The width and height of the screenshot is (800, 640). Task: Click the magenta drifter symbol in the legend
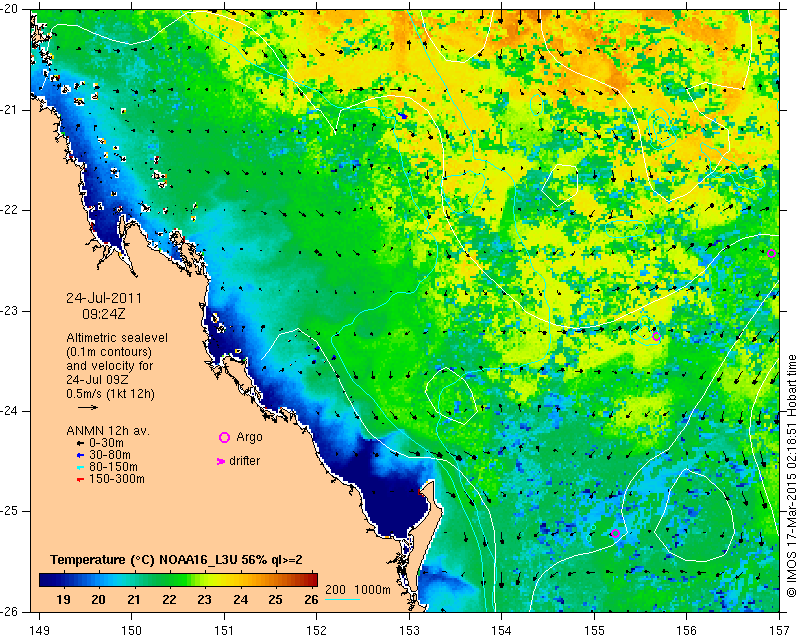tap(221, 461)
